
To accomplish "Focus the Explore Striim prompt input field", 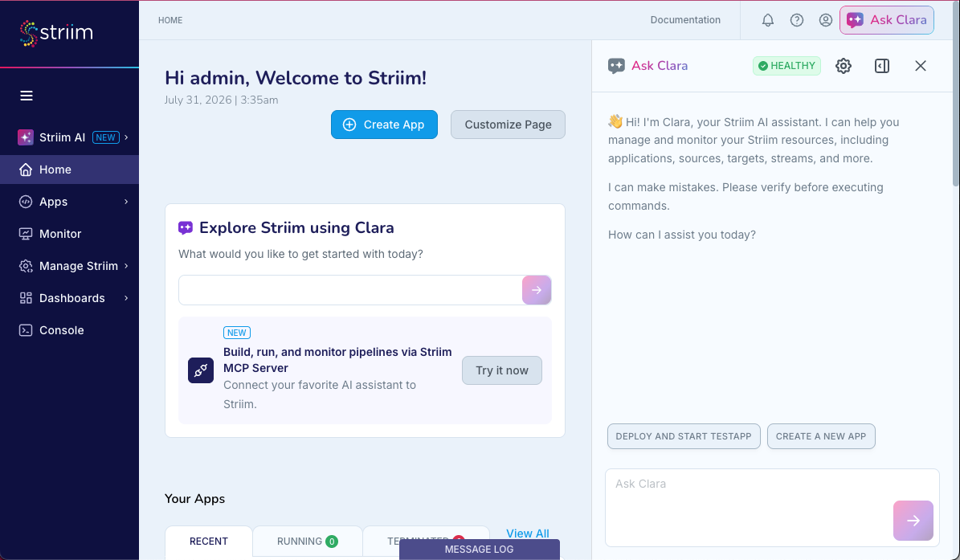I will (x=350, y=290).
